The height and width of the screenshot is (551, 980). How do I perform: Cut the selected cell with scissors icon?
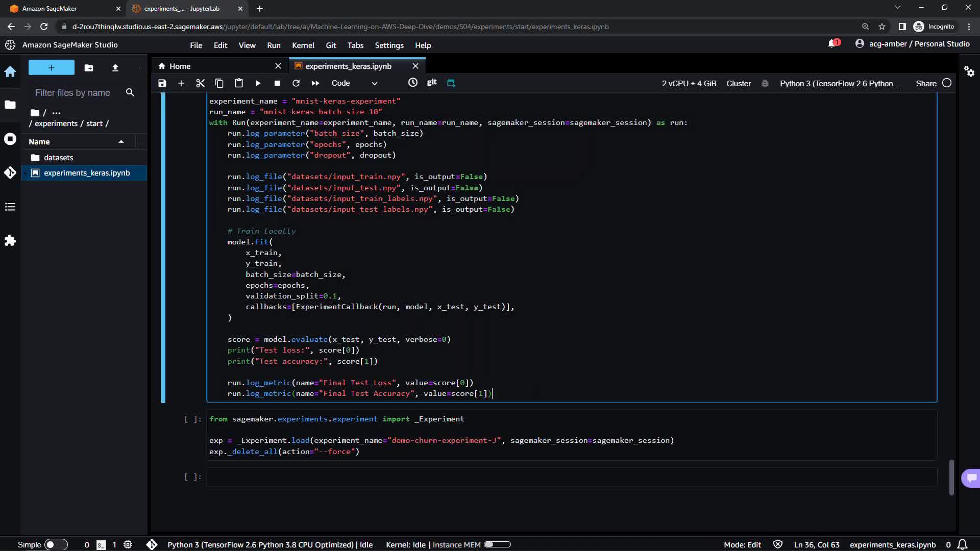pos(200,83)
